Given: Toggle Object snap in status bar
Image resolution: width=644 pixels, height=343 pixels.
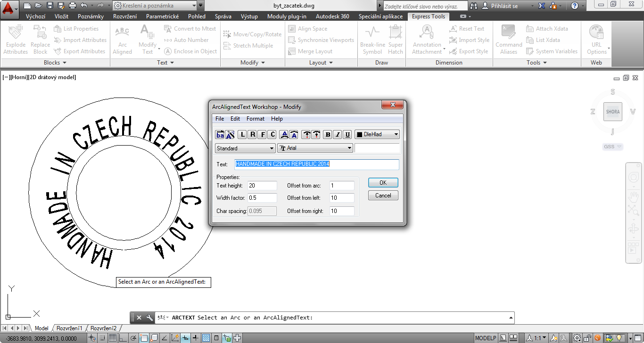Looking at the screenshot, I should pos(144,338).
